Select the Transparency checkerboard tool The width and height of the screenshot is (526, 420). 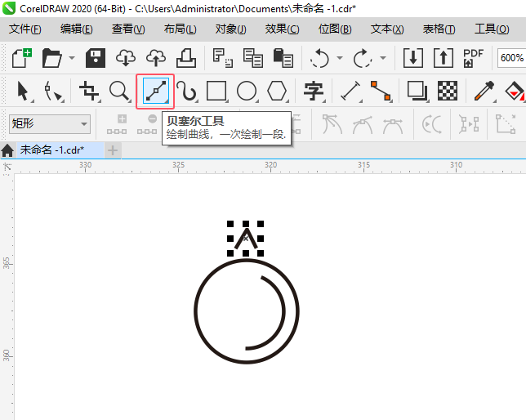[x=448, y=91]
